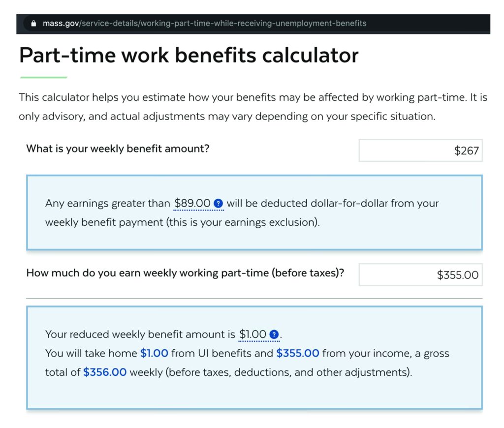
Task: Focus the weekly benefit amount field
Action: click(420, 151)
